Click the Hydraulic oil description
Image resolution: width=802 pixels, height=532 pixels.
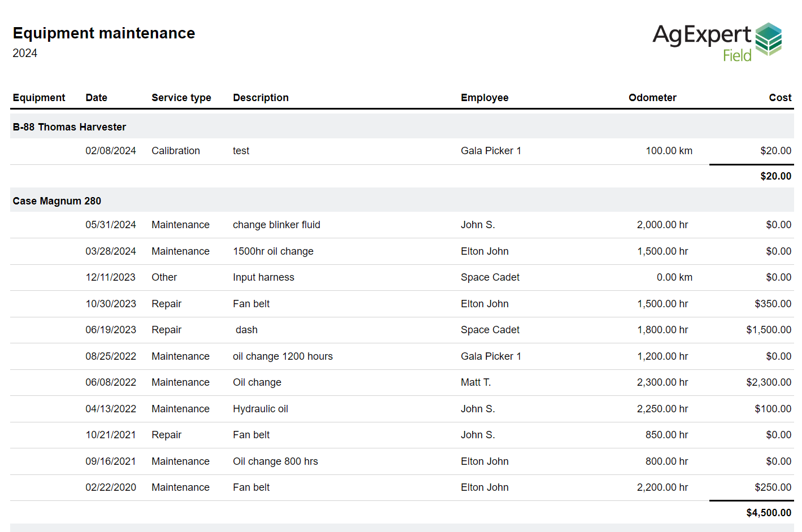click(260, 409)
